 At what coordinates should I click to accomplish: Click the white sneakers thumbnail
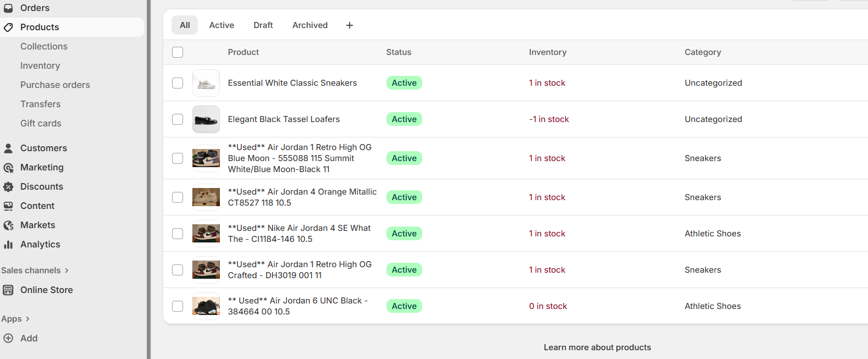click(206, 83)
